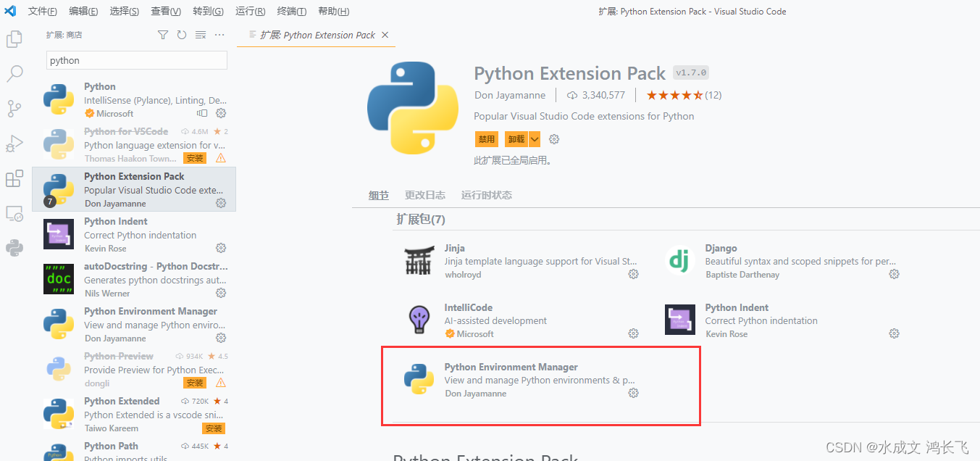
Task: Click publisher Don Jayamanne link in header
Action: click(510, 95)
